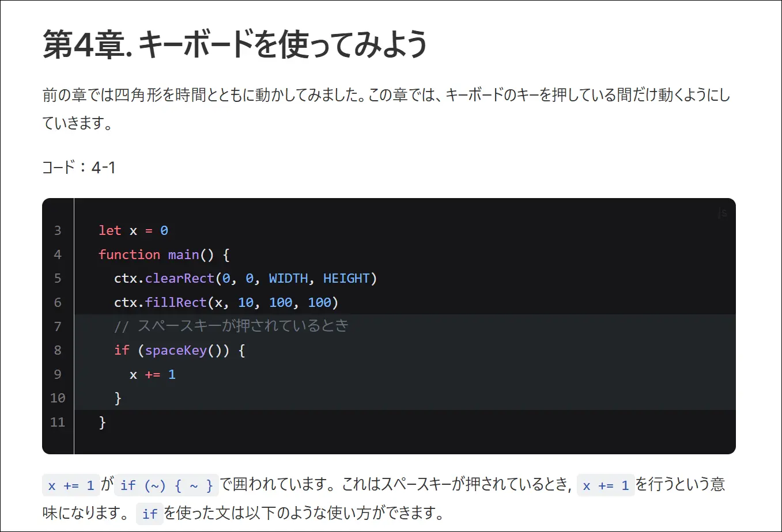The width and height of the screenshot is (782, 532).
Task: Click line number 3 in gutter
Action: (x=58, y=231)
